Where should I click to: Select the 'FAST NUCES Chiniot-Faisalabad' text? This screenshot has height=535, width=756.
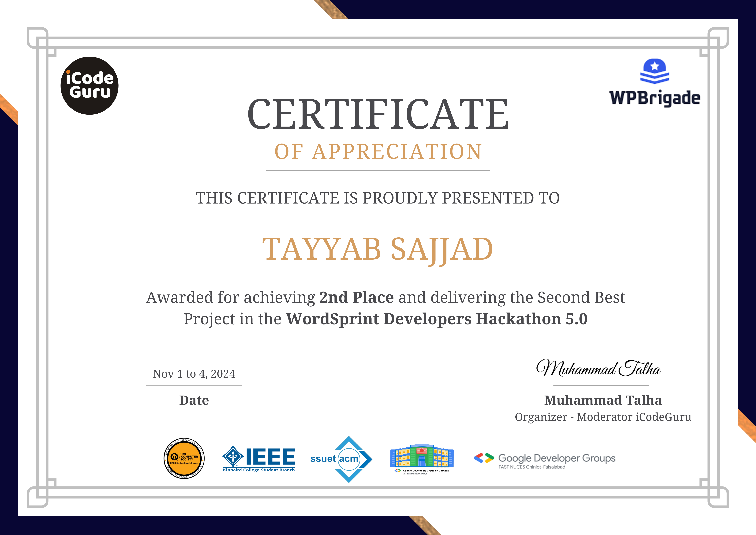532,467
